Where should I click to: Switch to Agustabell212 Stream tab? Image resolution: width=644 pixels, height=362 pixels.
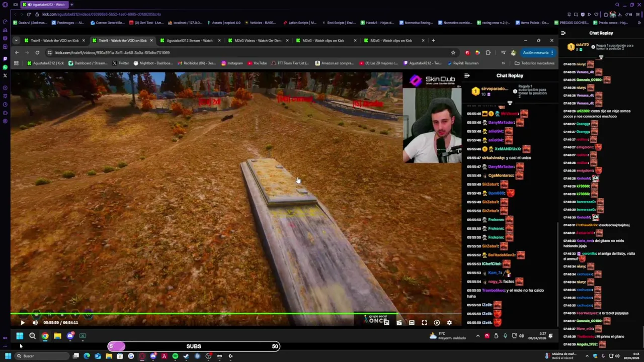coord(189,40)
